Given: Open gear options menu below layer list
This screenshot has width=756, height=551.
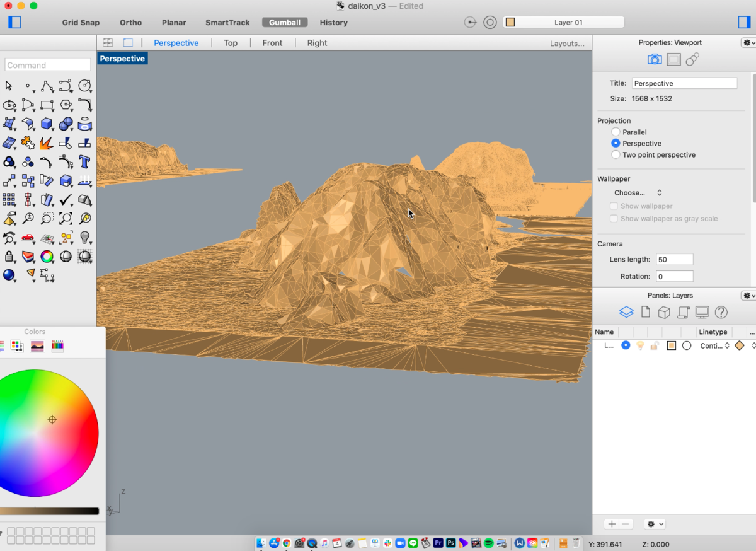Looking at the screenshot, I should pos(655,524).
